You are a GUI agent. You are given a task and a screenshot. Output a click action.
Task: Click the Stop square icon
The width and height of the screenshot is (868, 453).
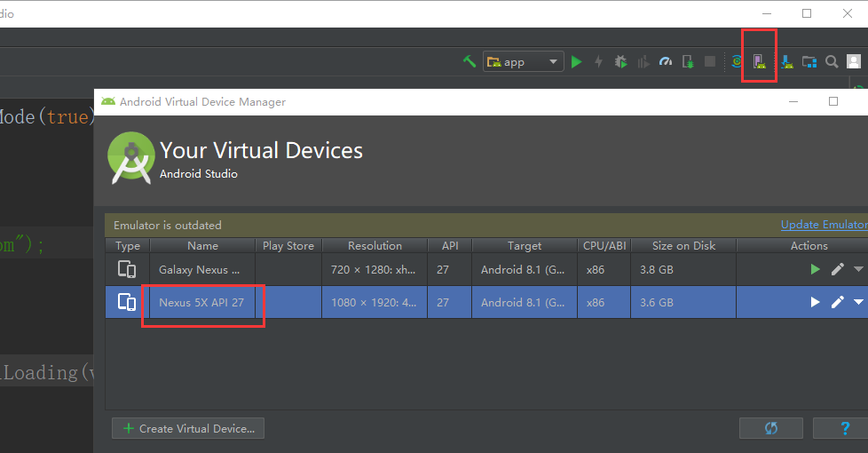(710, 61)
